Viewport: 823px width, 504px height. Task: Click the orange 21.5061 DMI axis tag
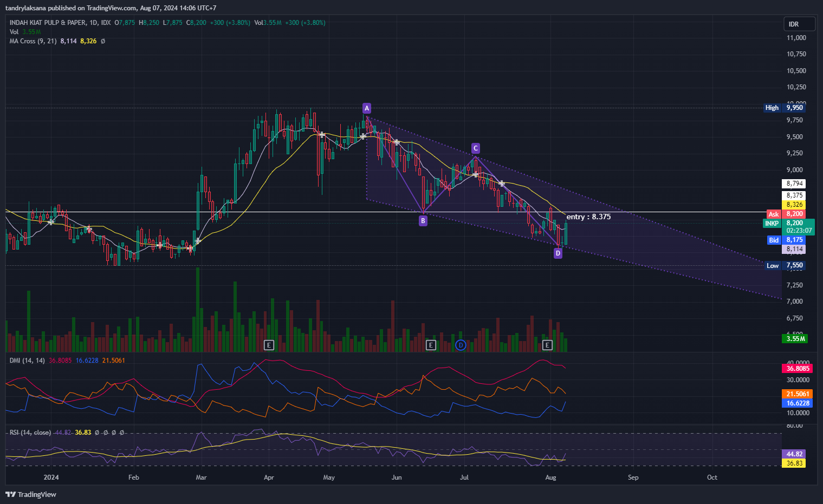pos(798,394)
